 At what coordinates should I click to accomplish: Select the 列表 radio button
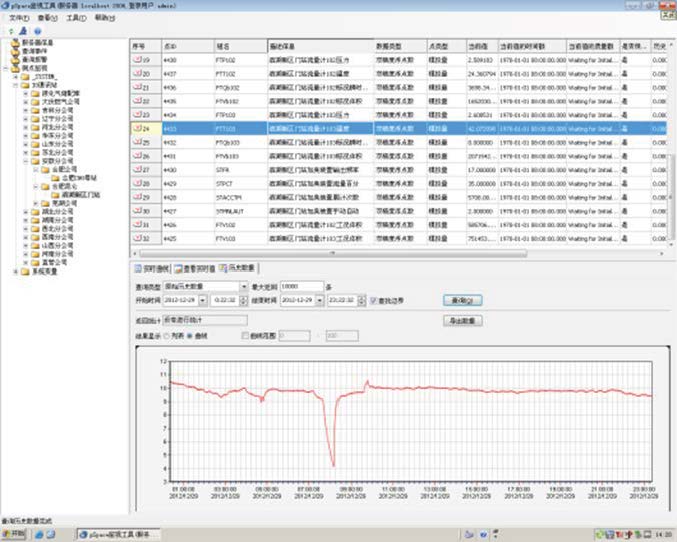[x=168, y=335]
